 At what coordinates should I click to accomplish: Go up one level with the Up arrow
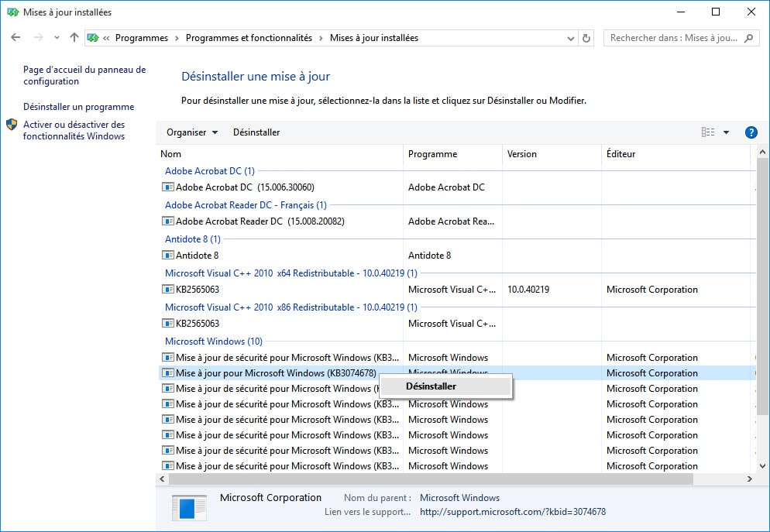[x=74, y=37]
